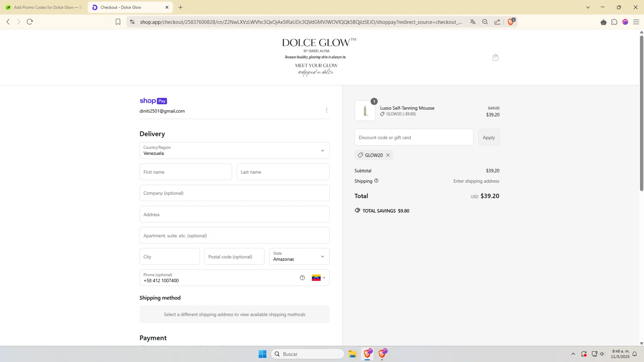This screenshot has height=362, width=644.
Task: Click the Discount code or gift card field
Action: (414, 137)
